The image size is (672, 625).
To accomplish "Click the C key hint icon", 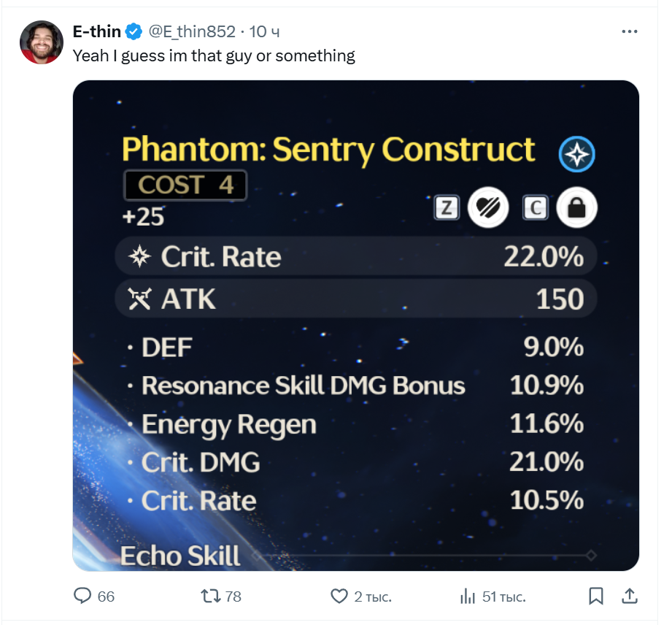I will (x=536, y=207).
